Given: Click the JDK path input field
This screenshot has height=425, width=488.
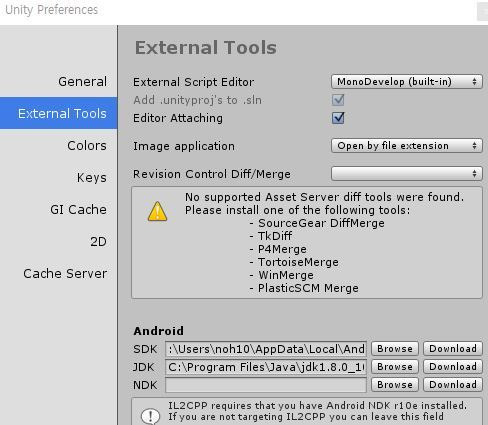Looking at the screenshot, I should 266,367.
